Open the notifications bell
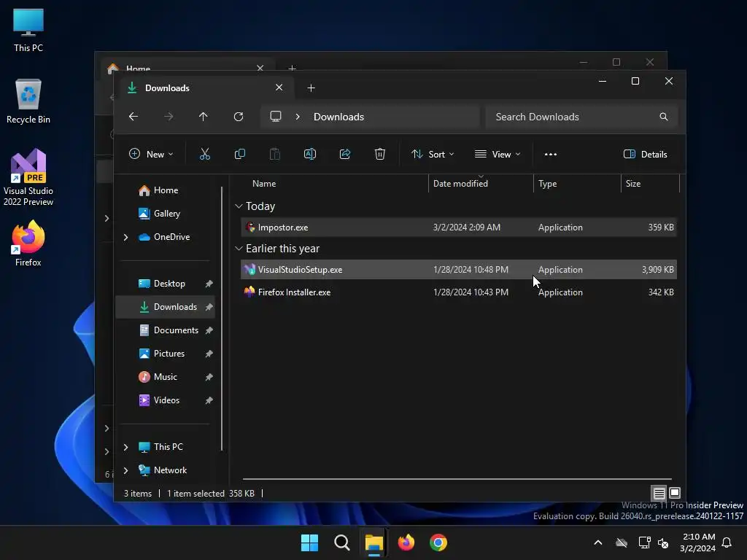Viewport: 747px width, 560px height. (727, 542)
